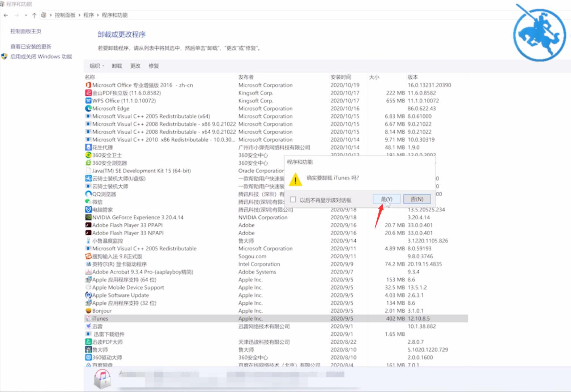Click the NVIDIA GeForce Experience icon
The width and height of the screenshot is (571, 392).
click(88, 217)
